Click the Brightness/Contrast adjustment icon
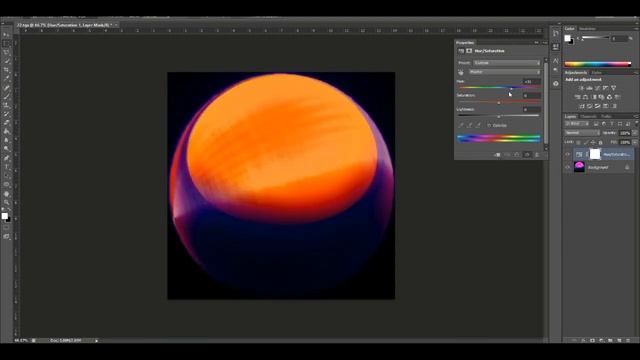Viewport: 640px width, 360px height. tap(581, 88)
